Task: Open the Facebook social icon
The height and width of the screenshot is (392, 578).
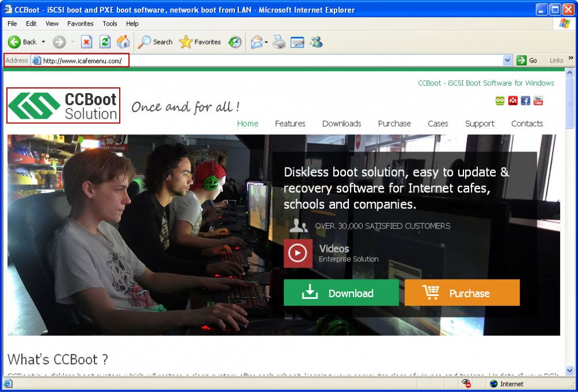Action: pos(525,101)
